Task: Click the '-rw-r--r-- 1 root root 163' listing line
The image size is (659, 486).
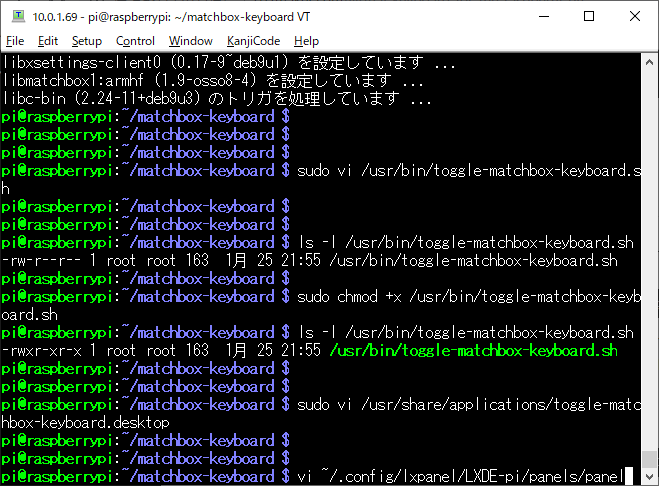Action: click(309, 261)
